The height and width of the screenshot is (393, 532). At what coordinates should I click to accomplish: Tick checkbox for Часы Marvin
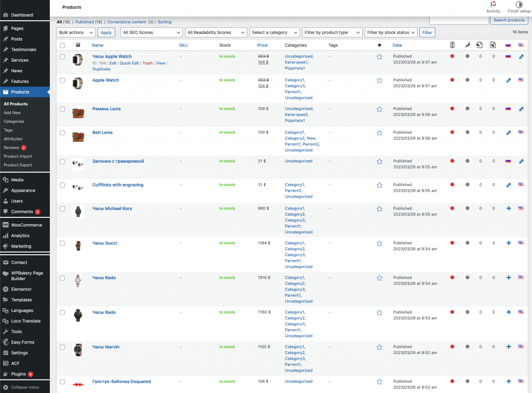62,347
